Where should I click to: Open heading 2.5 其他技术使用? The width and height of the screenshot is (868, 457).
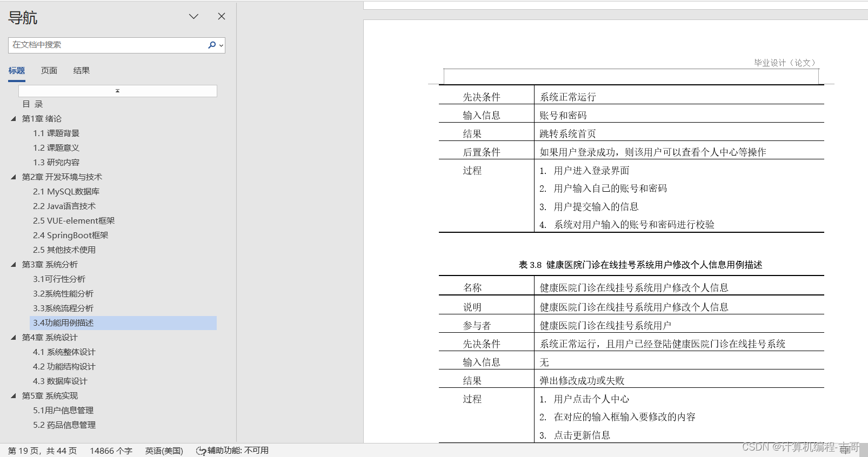(x=64, y=250)
